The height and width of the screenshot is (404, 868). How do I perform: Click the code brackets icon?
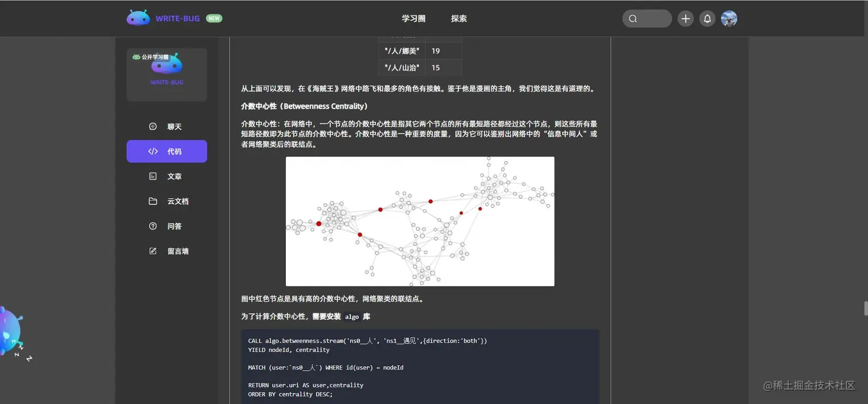pos(153,151)
